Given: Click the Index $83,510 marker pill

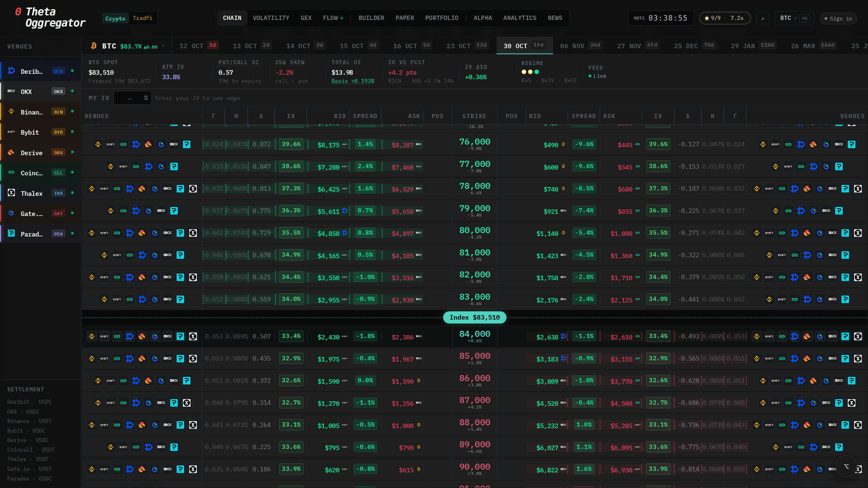Looking at the screenshot, I should click(x=474, y=318).
